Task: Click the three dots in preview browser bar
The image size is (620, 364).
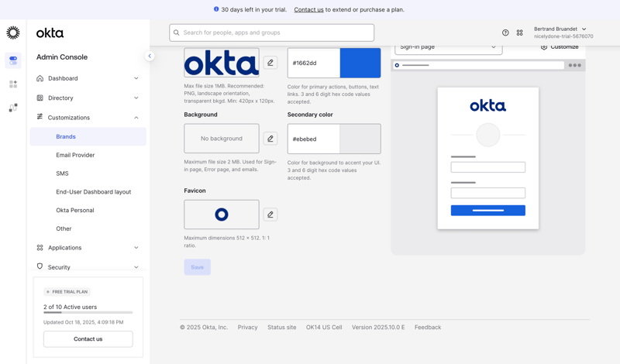Action: click(x=574, y=65)
